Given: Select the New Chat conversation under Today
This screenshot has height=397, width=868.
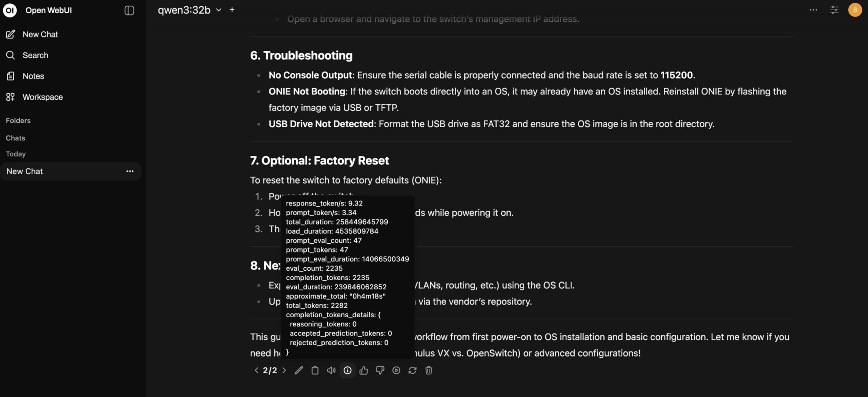Looking at the screenshot, I should point(25,171).
